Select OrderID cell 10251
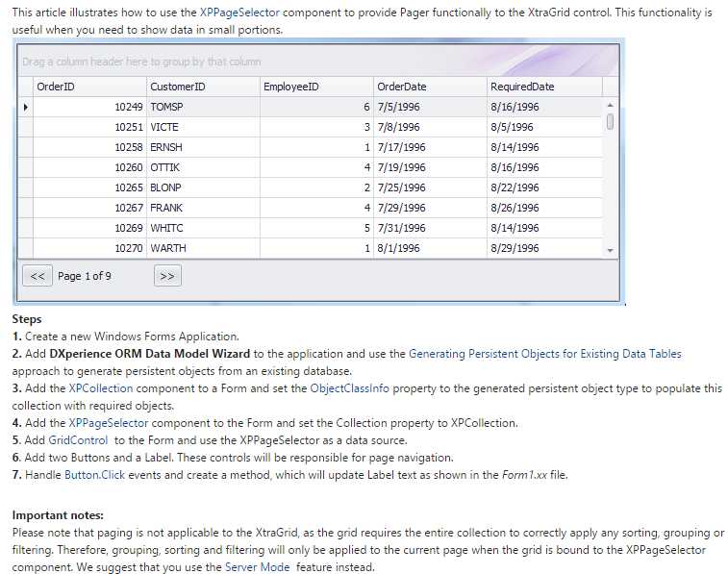This screenshot has width=728, height=574. (89, 127)
